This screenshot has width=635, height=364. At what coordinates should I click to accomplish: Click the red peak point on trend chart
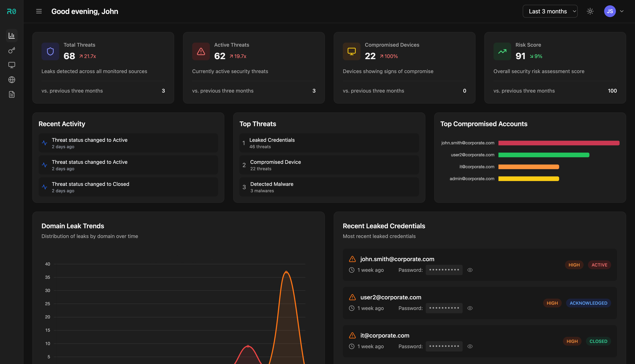click(248, 346)
